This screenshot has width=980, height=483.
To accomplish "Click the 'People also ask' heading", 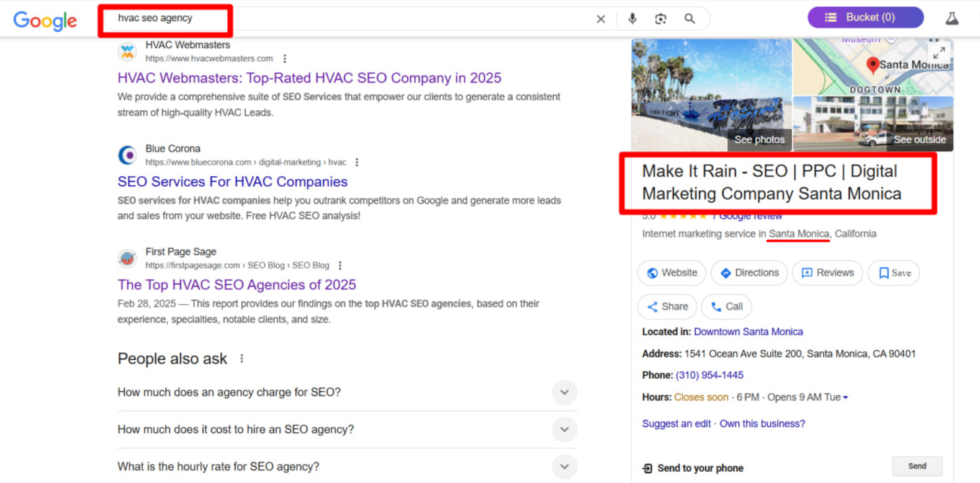I will 173,358.
